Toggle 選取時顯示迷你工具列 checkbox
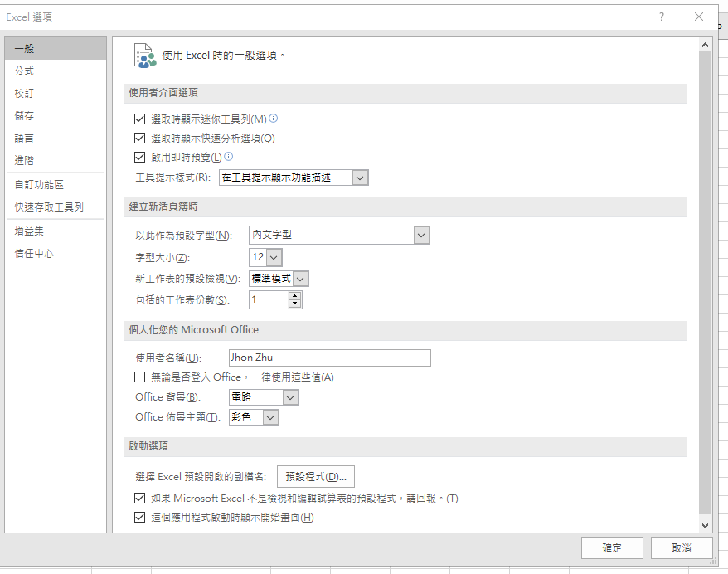The width and height of the screenshot is (728, 574). [x=139, y=119]
